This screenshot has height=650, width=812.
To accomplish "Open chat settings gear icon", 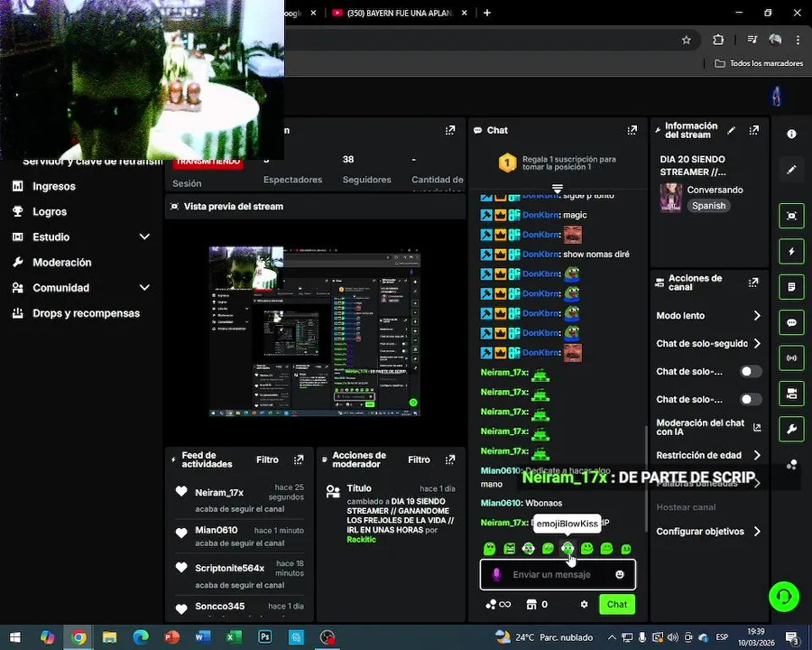I will 584,604.
